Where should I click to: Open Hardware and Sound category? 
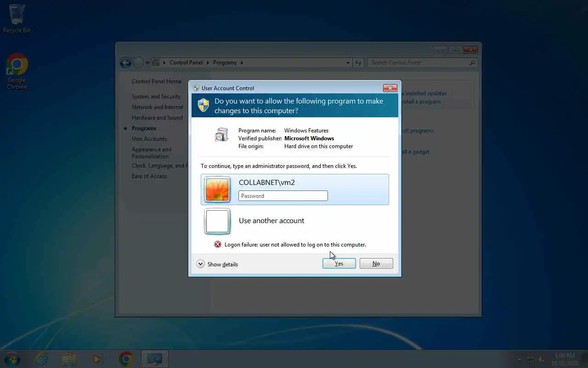tap(157, 118)
